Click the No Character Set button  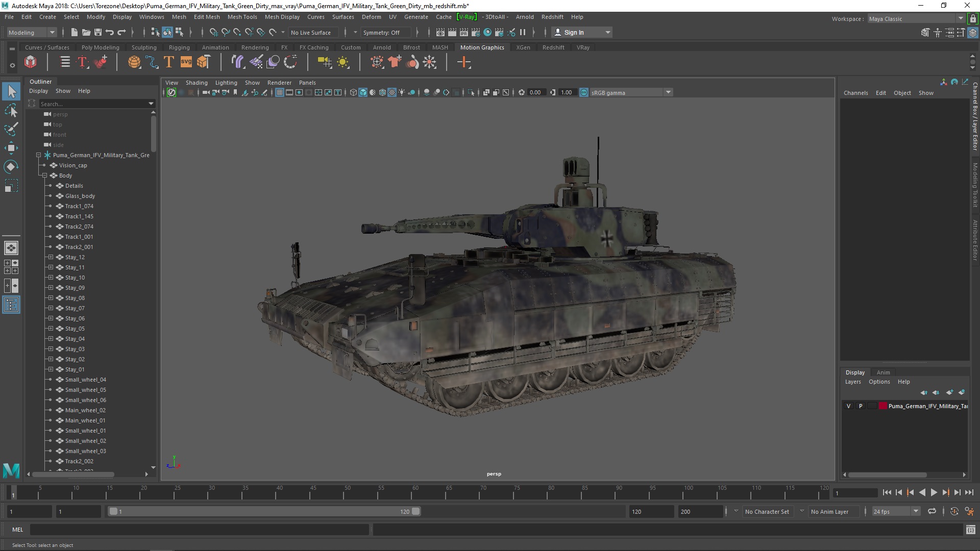767,511
